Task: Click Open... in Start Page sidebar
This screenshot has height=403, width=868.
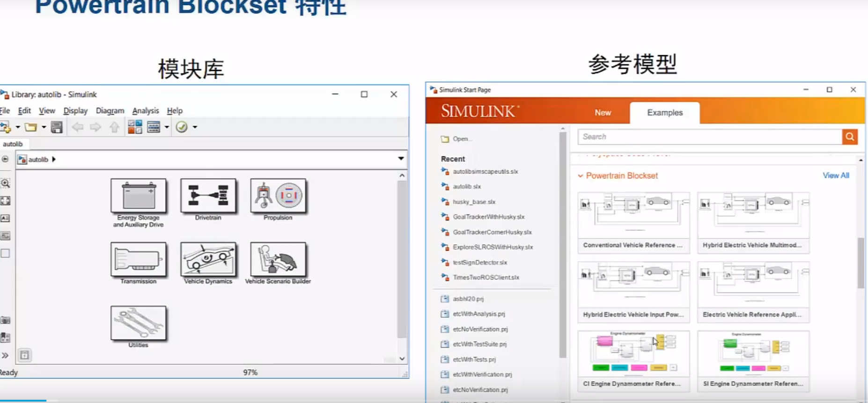Action: [x=457, y=139]
